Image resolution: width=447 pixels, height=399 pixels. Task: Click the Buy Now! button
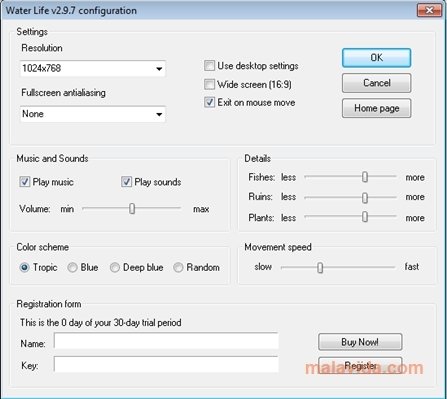click(x=360, y=342)
